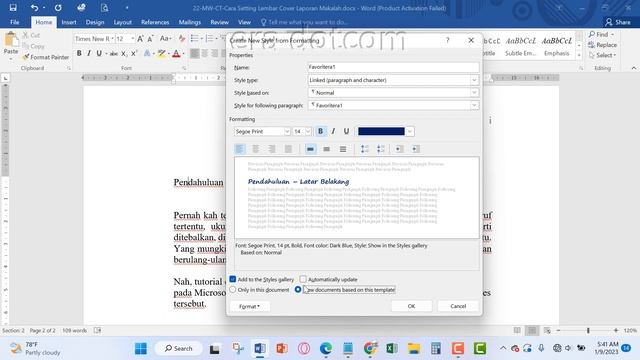Click Replace in Editing group
The image size is (640, 360).
603,45
